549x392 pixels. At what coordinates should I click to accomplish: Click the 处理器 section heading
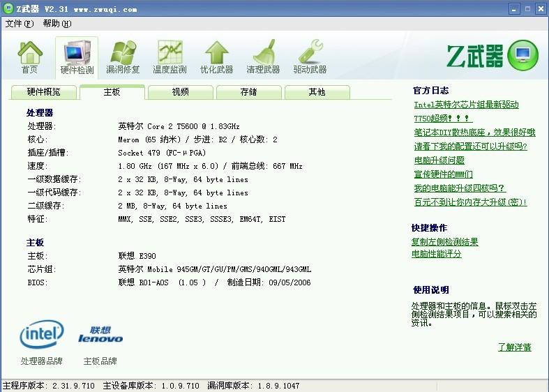tap(40, 113)
